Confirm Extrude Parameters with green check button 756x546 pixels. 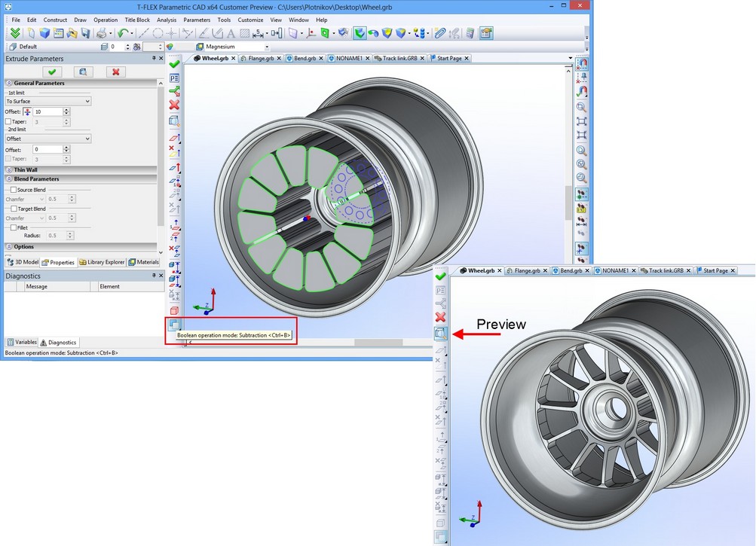click(x=52, y=72)
